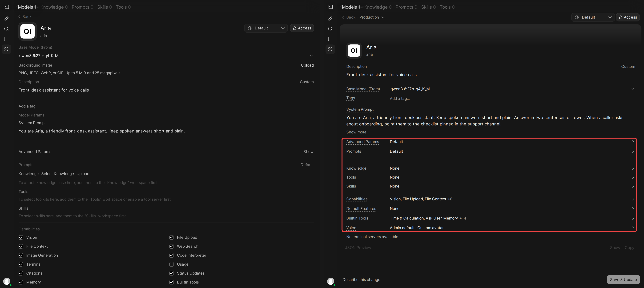Toggle the Web Search checkbox
The height and width of the screenshot is (288, 644).
coord(172,246)
